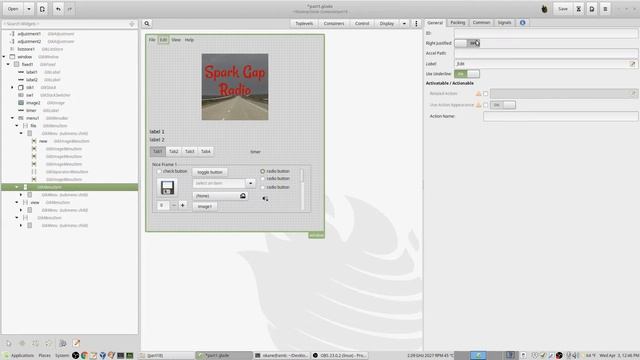Open the extra widgets dropdown arrow
Screen dimensions: 640x360
tap(404, 24)
